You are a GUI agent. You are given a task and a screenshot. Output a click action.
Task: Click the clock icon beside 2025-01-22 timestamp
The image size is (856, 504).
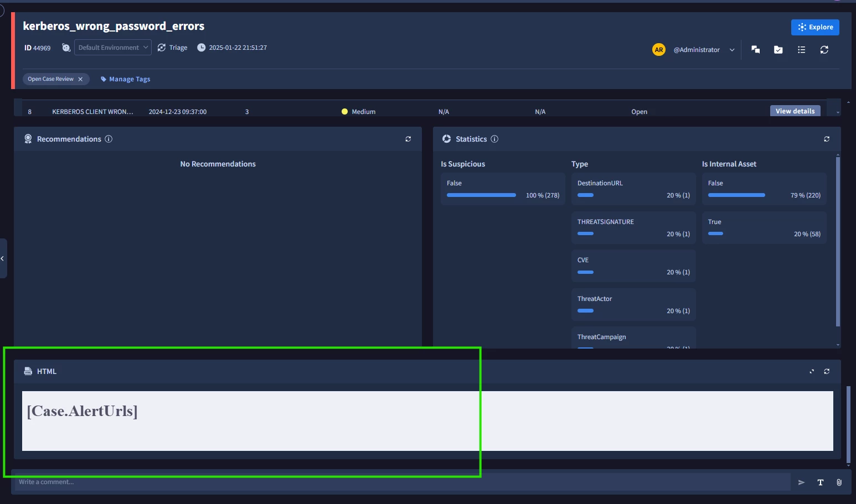[202, 48]
